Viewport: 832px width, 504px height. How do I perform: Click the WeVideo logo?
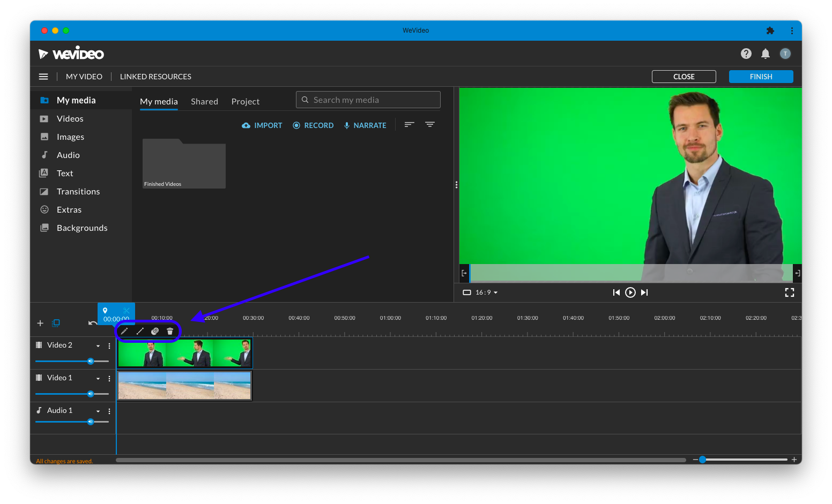click(71, 54)
